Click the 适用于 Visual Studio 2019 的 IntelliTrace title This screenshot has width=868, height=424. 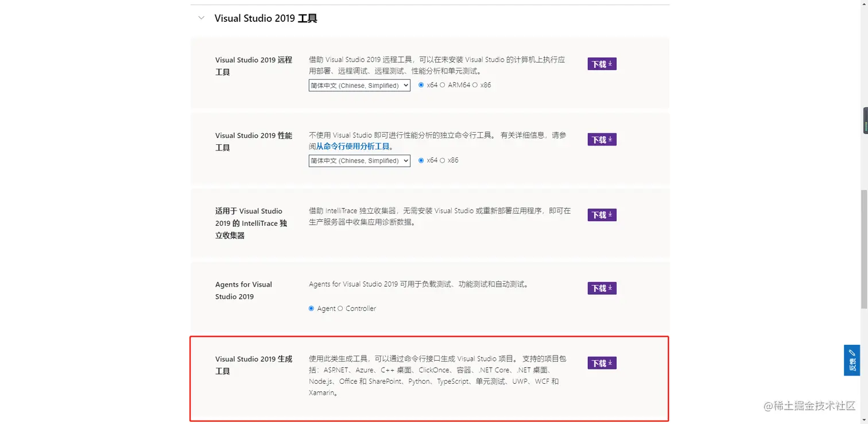tap(251, 223)
